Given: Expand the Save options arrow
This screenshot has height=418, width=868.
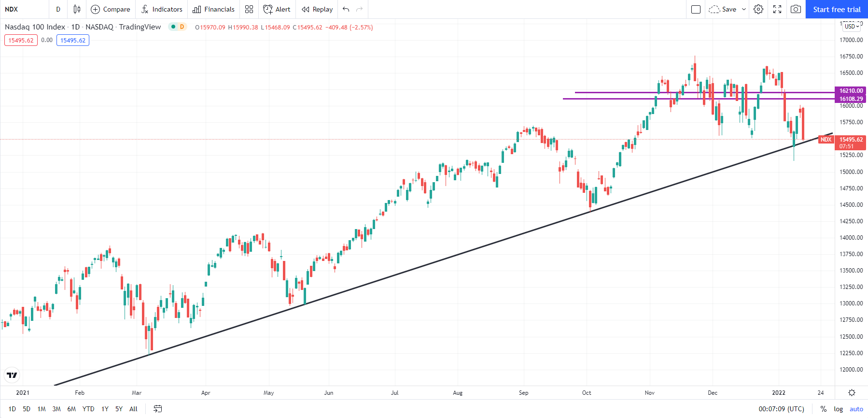Looking at the screenshot, I should pyautogui.click(x=744, y=9).
